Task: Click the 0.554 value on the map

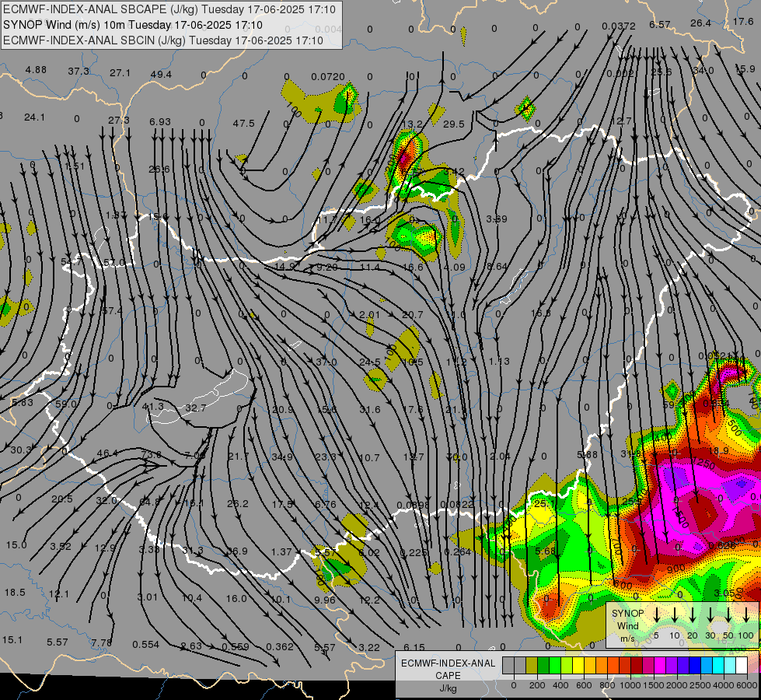Action: 146,644
